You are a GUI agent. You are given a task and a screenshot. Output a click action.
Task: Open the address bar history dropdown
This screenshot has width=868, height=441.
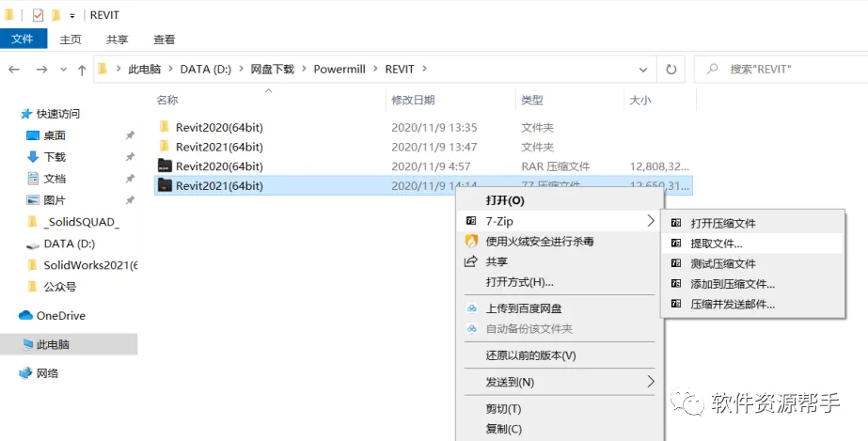(643, 70)
